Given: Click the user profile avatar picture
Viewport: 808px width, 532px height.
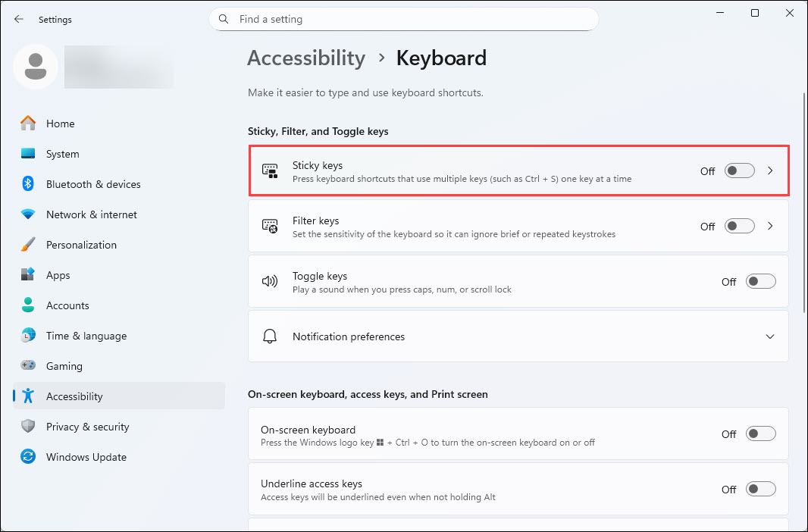Looking at the screenshot, I should (x=35, y=67).
